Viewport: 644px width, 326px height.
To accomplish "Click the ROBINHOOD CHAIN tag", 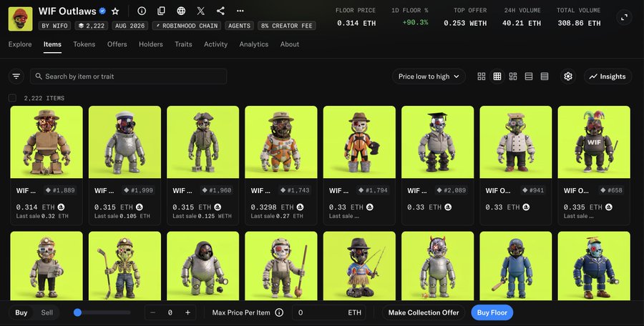I will coord(187,26).
